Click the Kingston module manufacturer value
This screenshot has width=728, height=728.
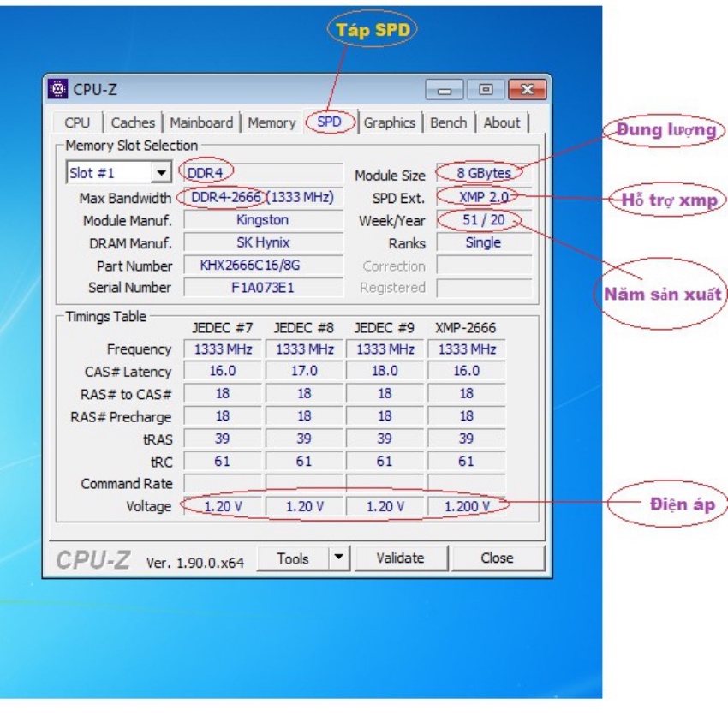(x=263, y=219)
